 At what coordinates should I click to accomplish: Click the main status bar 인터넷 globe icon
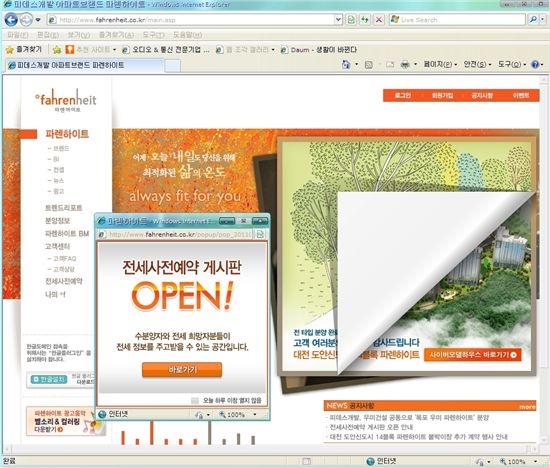click(370, 461)
